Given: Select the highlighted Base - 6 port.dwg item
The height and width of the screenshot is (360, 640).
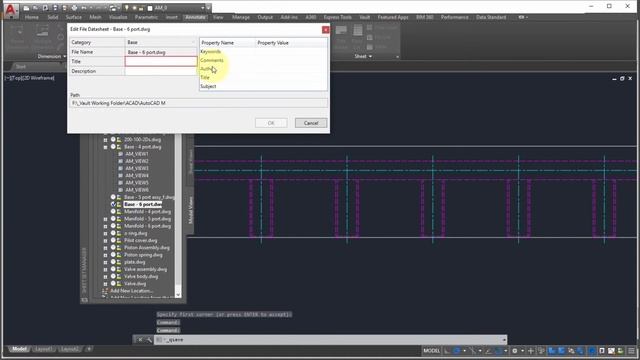Looking at the screenshot, I should coord(143,204).
